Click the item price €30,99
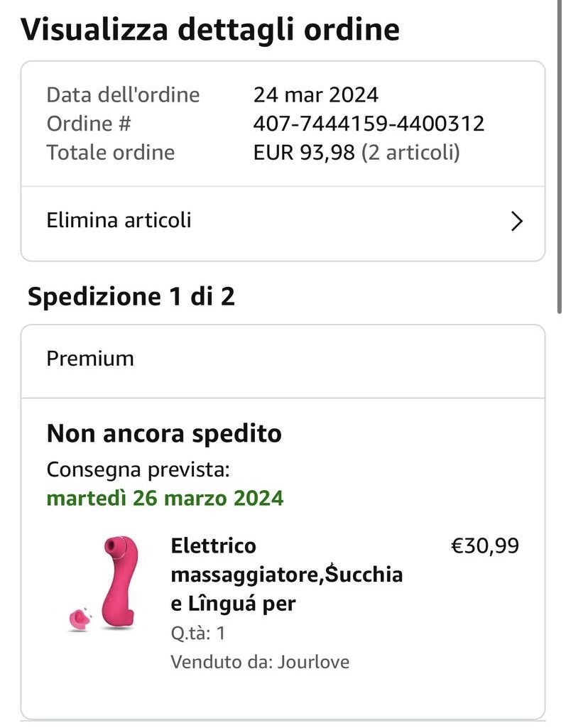Image resolution: width=566 pixels, height=728 pixels. [x=485, y=546]
